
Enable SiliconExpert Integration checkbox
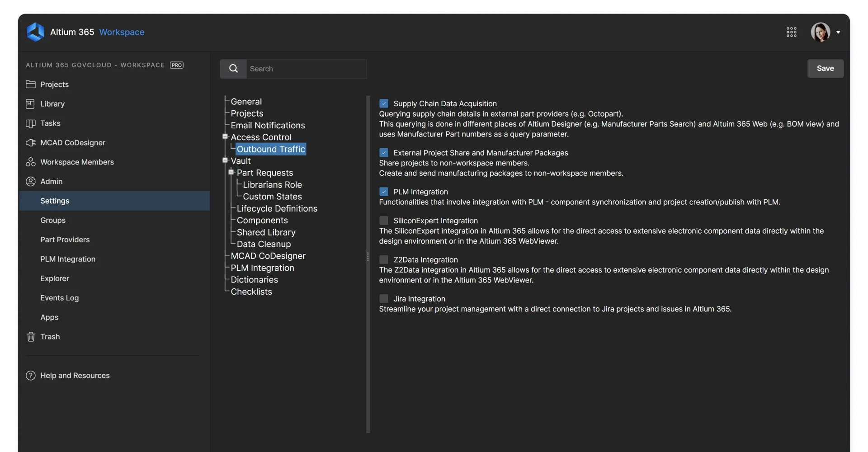384,221
